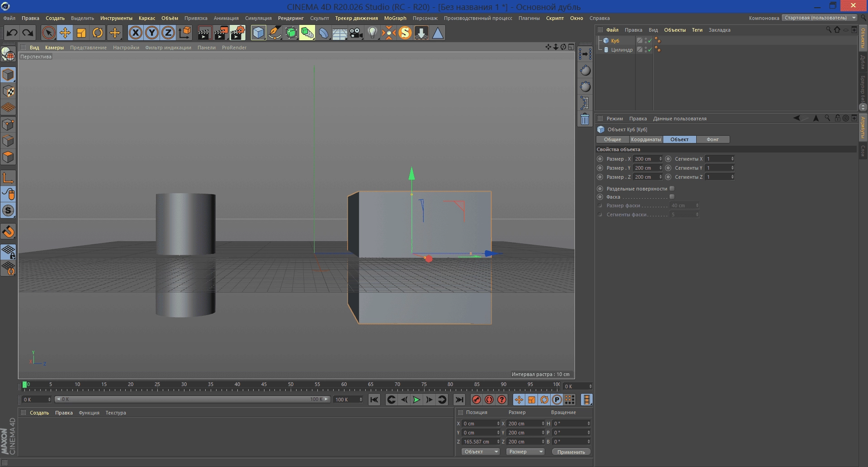Open Создать in material manager
Image resolution: width=868 pixels, height=467 pixels.
(39, 413)
